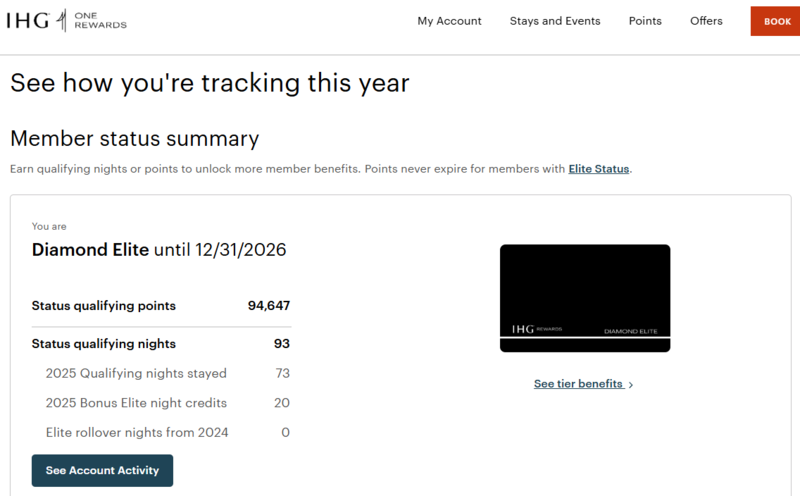The image size is (800, 496).
Task: Open the See tier benefits link
Action: click(x=578, y=384)
